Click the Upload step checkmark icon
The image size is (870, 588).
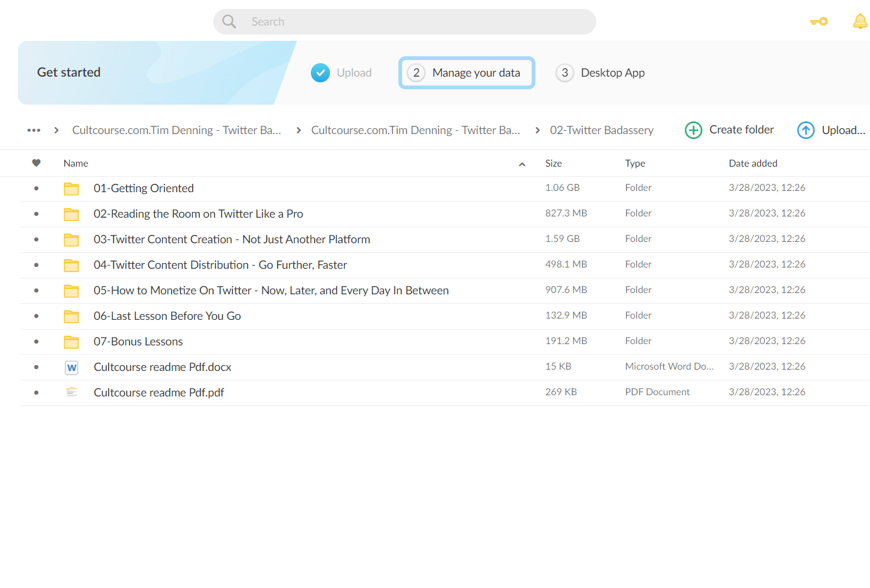pos(320,73)
